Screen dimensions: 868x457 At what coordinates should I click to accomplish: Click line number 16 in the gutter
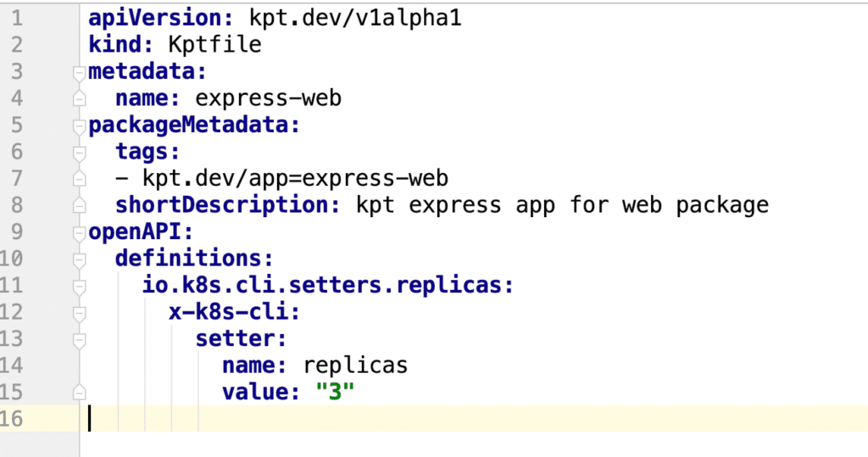coord(17,419)
